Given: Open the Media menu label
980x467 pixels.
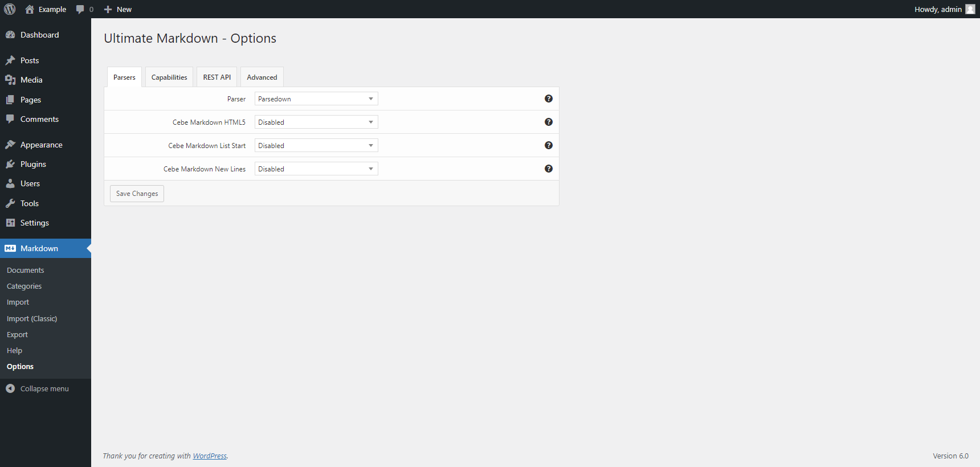Looking at the screenshot, I should tap(31, 80).
